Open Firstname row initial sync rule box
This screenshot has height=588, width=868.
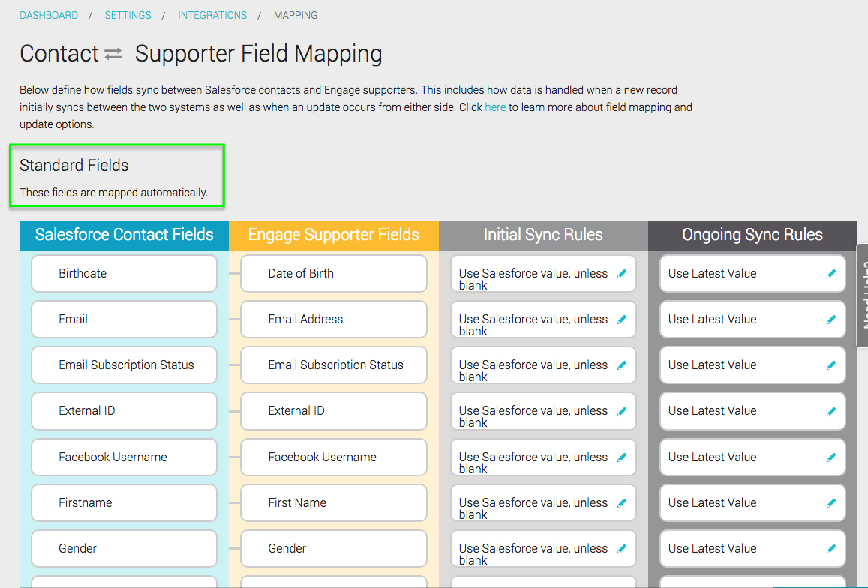coord(543,503)
